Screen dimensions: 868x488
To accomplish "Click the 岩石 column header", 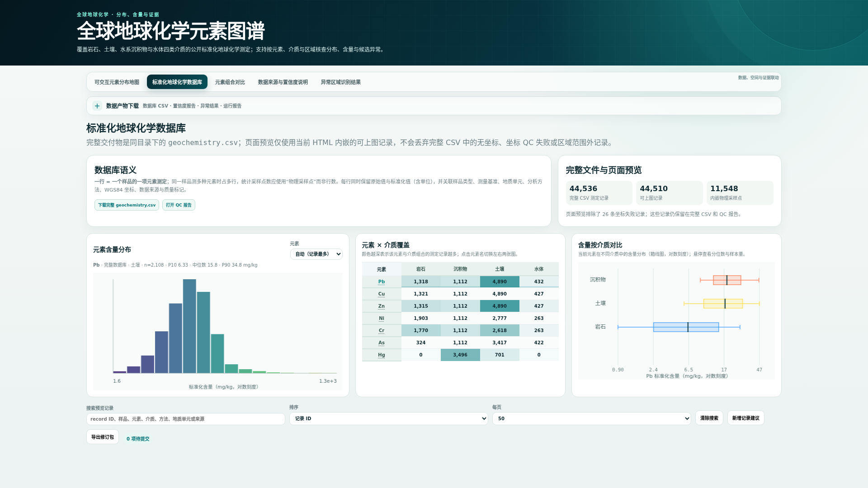I will 421,269.
